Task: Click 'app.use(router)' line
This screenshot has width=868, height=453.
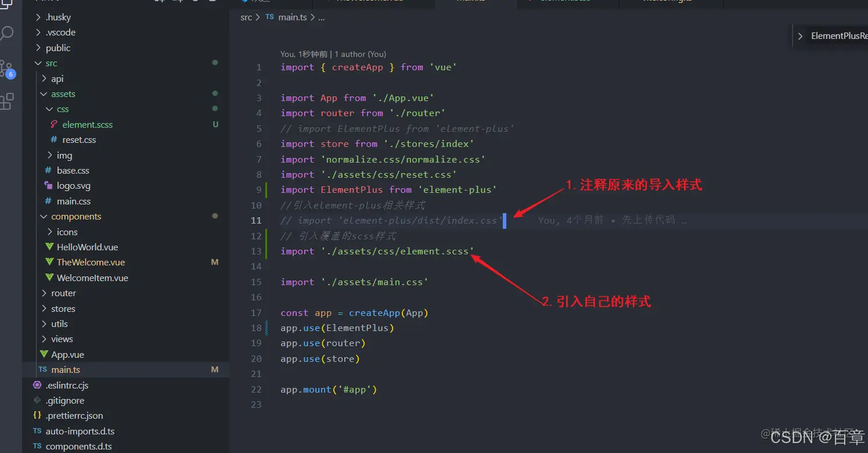Action: 323,343
